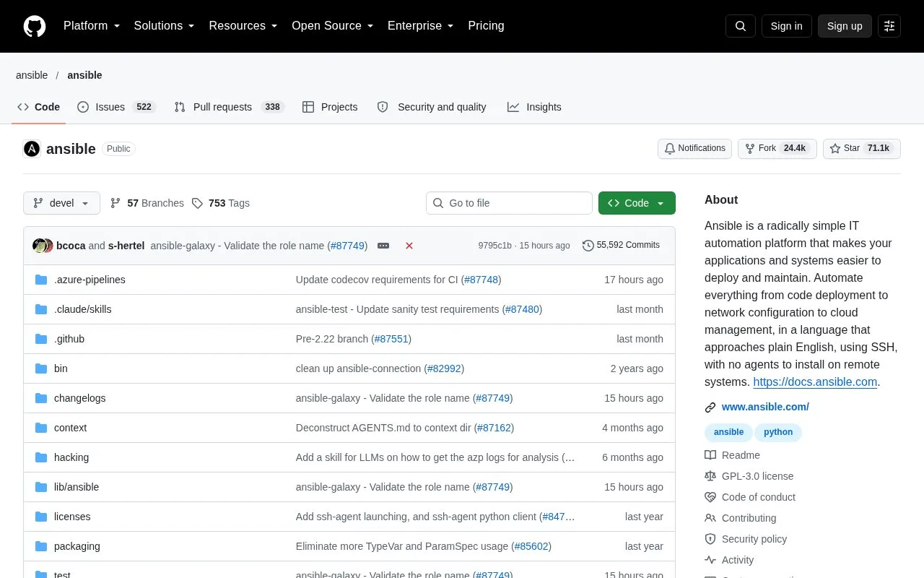Click the Security policy shield icon
Screen dimensions: 924x578
click(710, 539)
